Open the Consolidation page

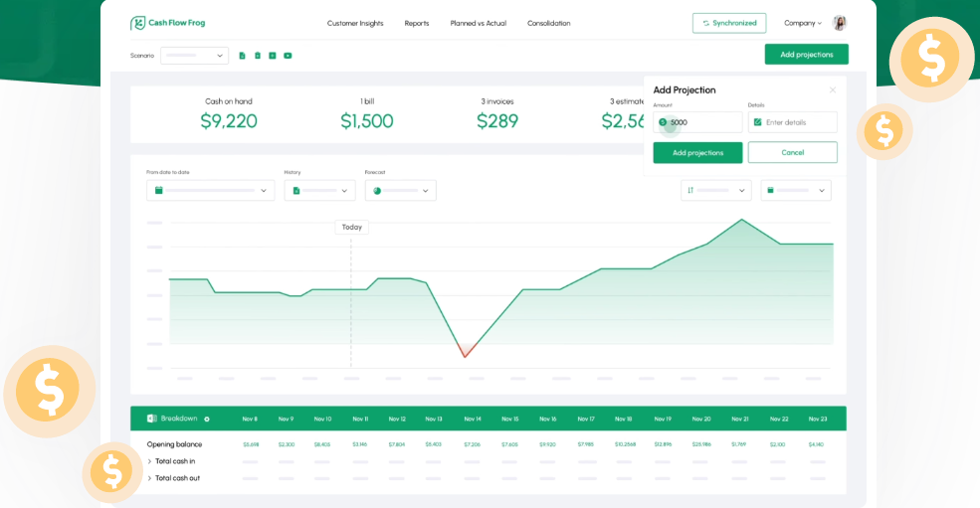coord(549,23)
